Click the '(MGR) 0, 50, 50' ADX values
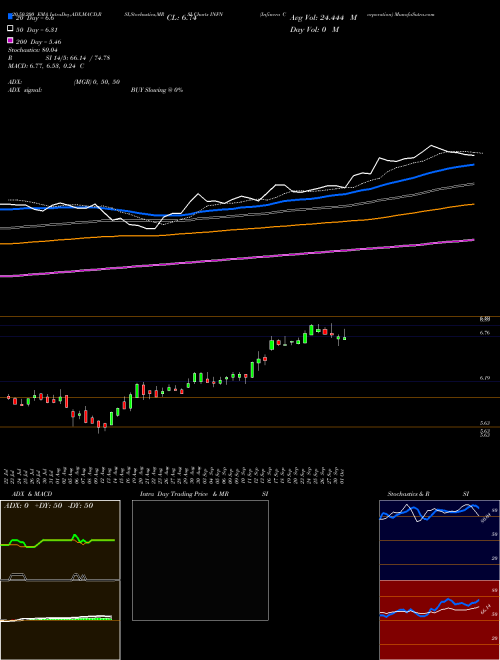The height and width of the screenshot is (660, 500). click(x=97, y=82)
